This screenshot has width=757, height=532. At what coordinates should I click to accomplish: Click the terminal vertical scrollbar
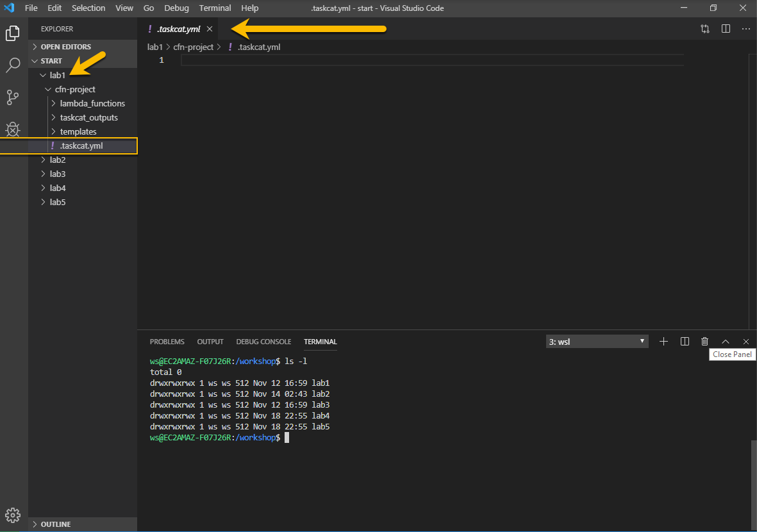pos(754,485)
